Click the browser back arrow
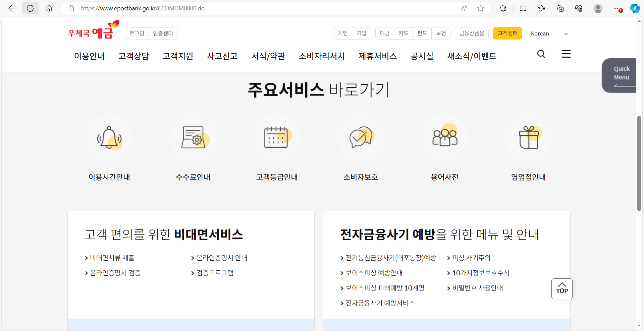The height and width of the screenshot is (331, 644). click(x=12, y=8)
